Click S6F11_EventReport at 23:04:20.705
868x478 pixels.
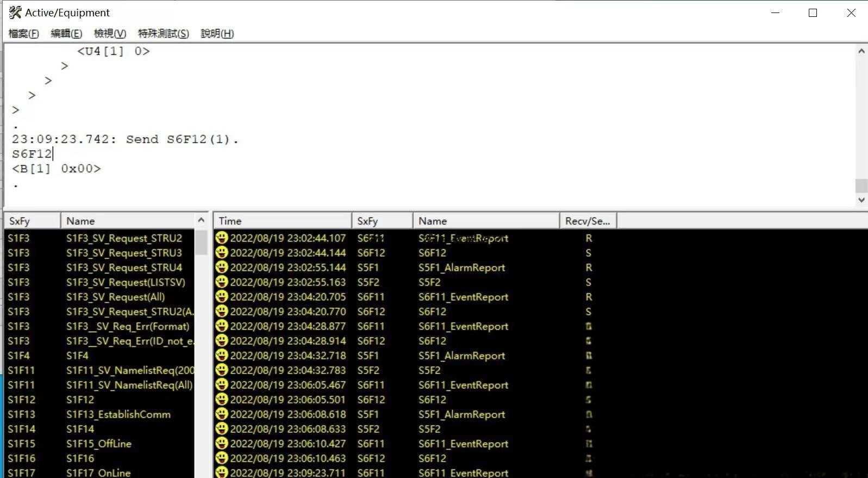pyautogui.click(x=463, y=297)
